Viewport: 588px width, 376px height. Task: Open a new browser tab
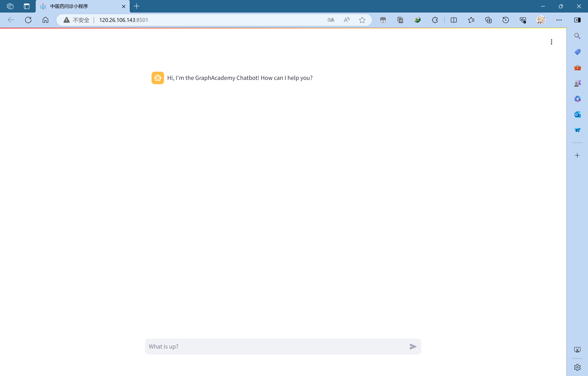click(137, 6)
